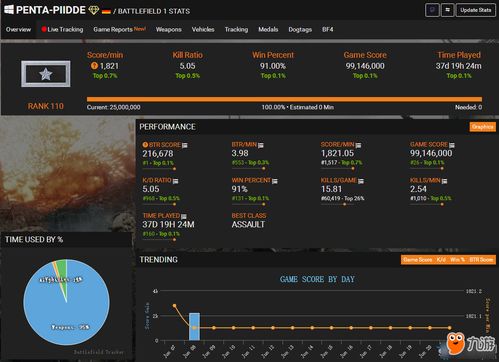Click the German flag icon
Image resolution: width=499 pixels, height=362 pixels.
(x=106, y=11)
